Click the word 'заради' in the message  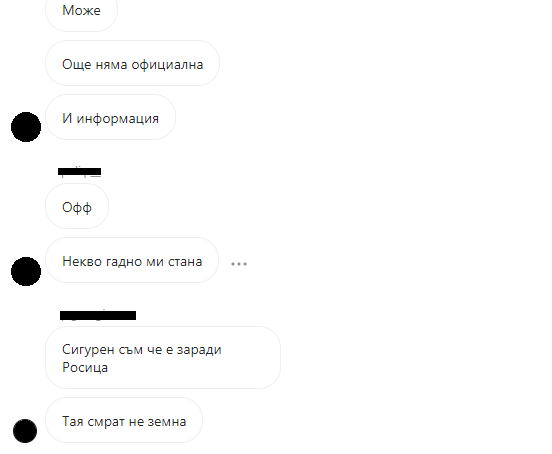tap(199, 350)
